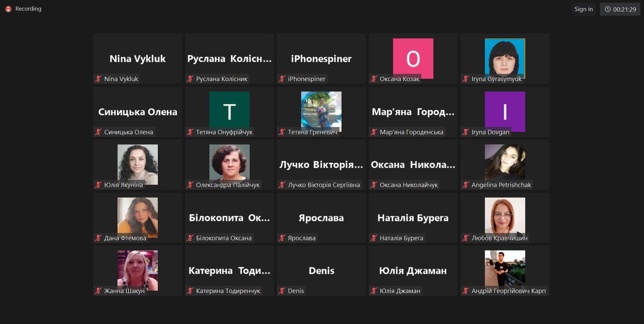The width and height of the screenshot is (644, 324).
Task: Click the 00:21:29 elapsed time display
Action: coord(624,9)
